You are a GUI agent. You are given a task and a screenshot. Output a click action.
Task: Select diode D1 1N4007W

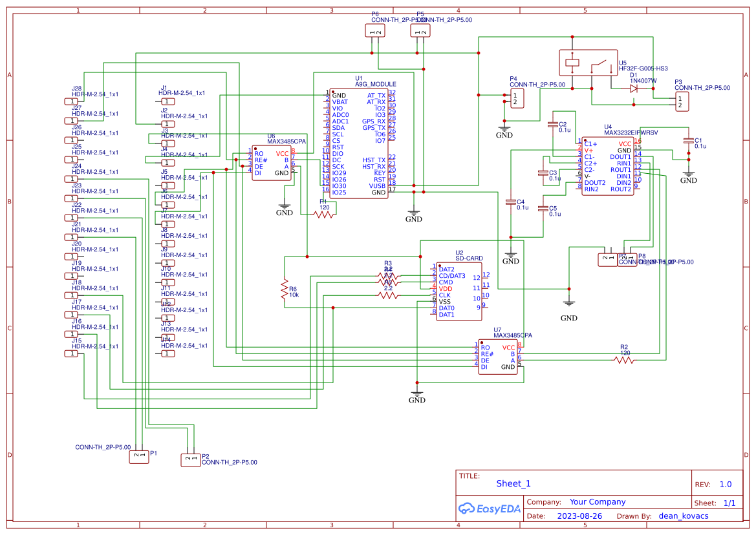click(634, 89)
